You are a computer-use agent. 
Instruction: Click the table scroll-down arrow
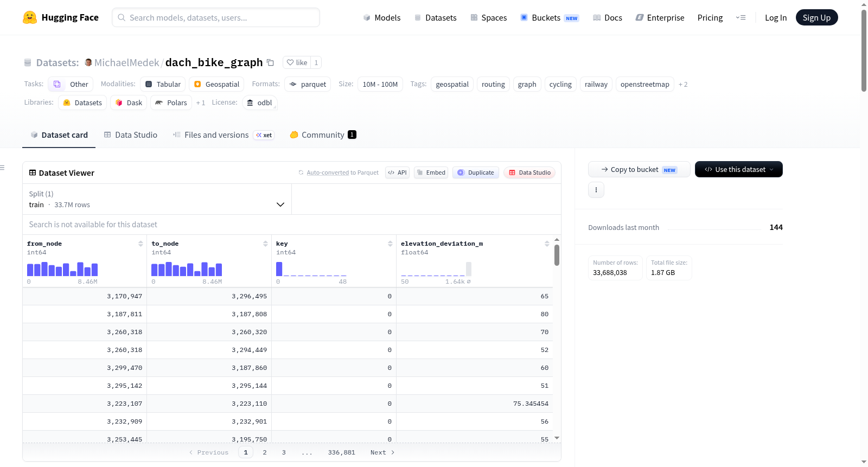[557, 438]
